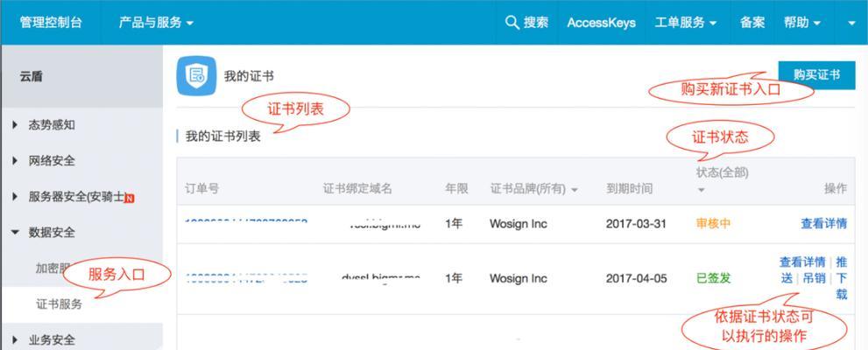Open the 帮助 dropdown menu
868x350 pixels.
tap(801, 22)
